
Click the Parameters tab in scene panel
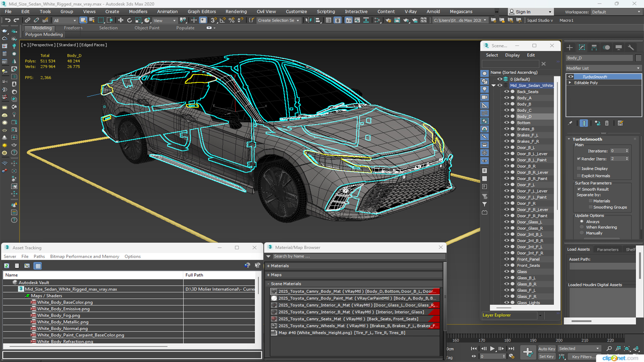point(608,249)
